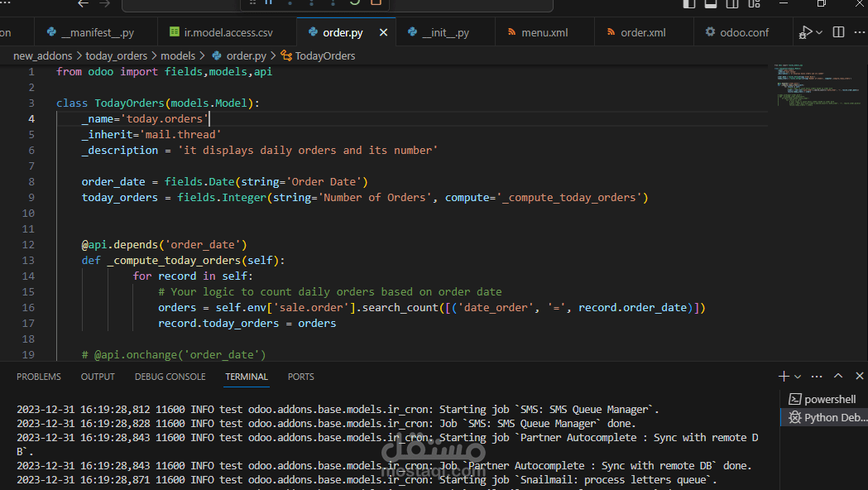Open the run options dropdown arrow beside debug
The height and width of the screenshot is (490, 868).
(819, 32)
